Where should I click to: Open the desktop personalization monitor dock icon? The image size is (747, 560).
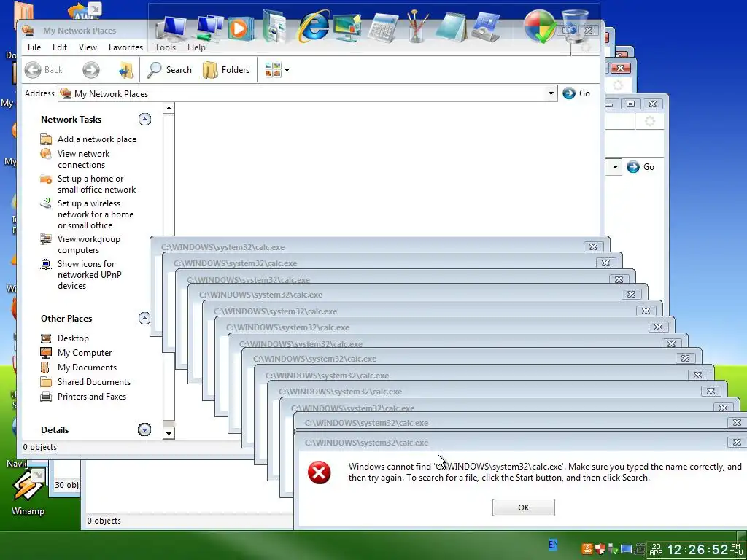coord(347,28)
